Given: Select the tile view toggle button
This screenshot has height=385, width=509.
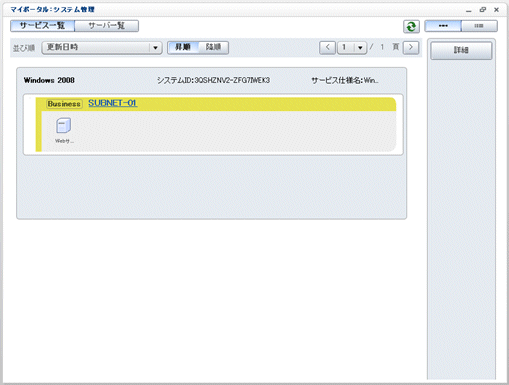Looking at the screenshot, I should coord(443,26).
